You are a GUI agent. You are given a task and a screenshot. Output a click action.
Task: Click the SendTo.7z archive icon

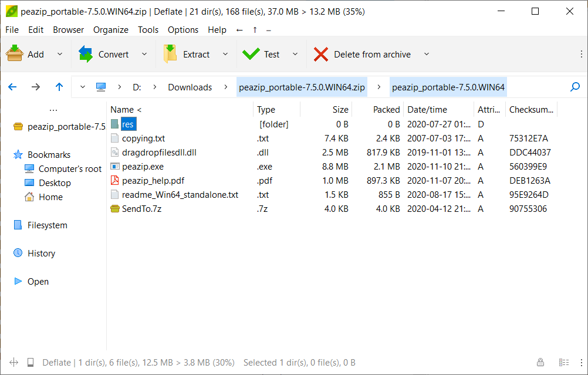click(x=115, y=208)
